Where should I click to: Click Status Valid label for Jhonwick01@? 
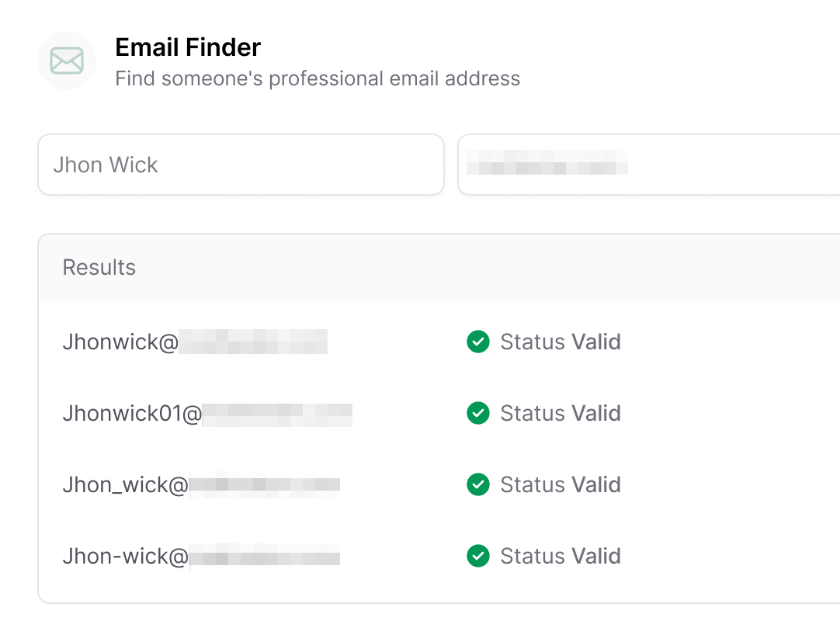pyautogui.click(x=561, y=413)
